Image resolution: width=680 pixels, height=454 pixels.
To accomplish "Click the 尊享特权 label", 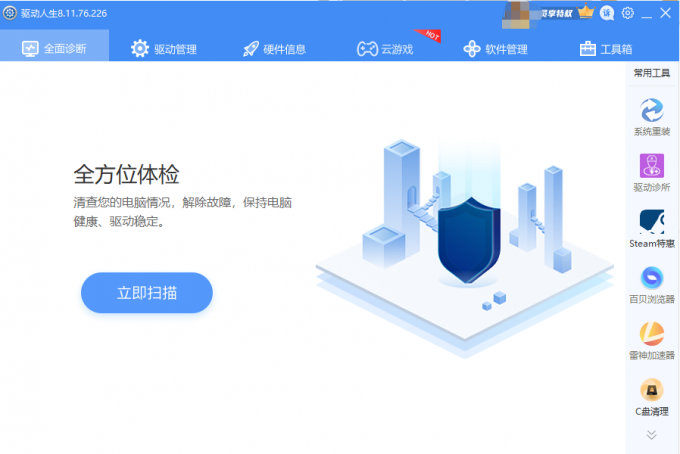I will (557, 13).
